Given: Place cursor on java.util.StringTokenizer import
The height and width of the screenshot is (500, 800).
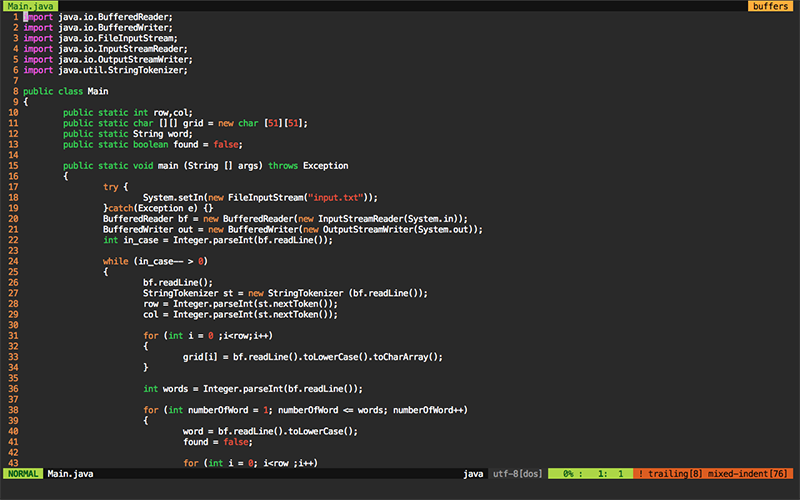Looking at the screenshot, I should 123,70.
